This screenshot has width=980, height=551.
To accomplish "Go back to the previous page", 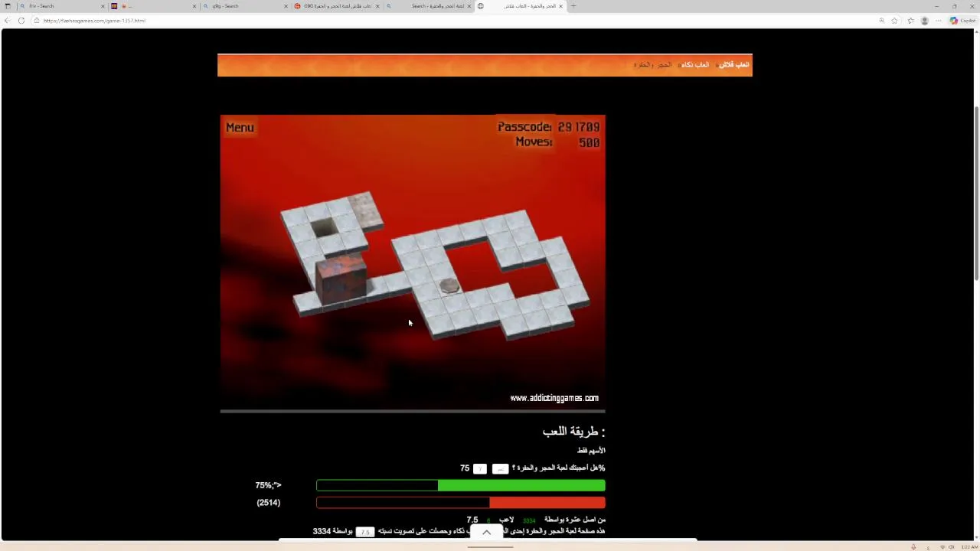I will [8, 21].
